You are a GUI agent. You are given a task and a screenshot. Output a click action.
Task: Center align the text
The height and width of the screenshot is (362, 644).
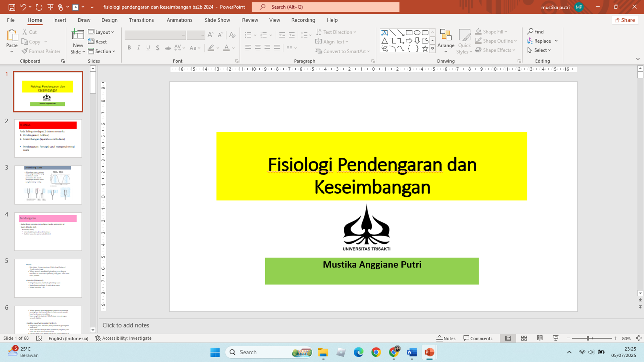tap(257, 48)
